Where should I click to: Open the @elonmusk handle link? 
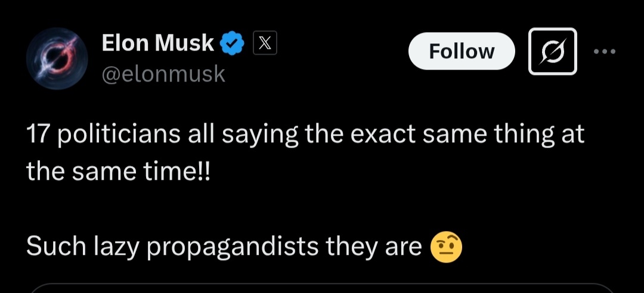click(163, 74)
